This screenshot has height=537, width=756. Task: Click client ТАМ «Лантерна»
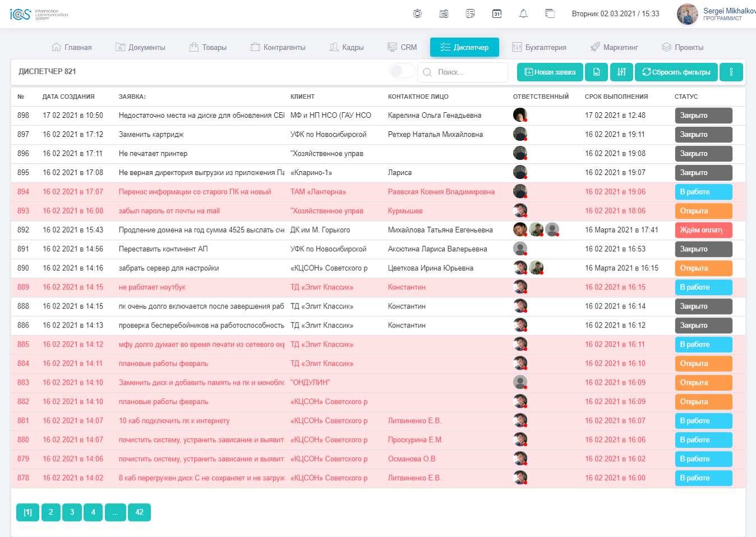[318, 191]
